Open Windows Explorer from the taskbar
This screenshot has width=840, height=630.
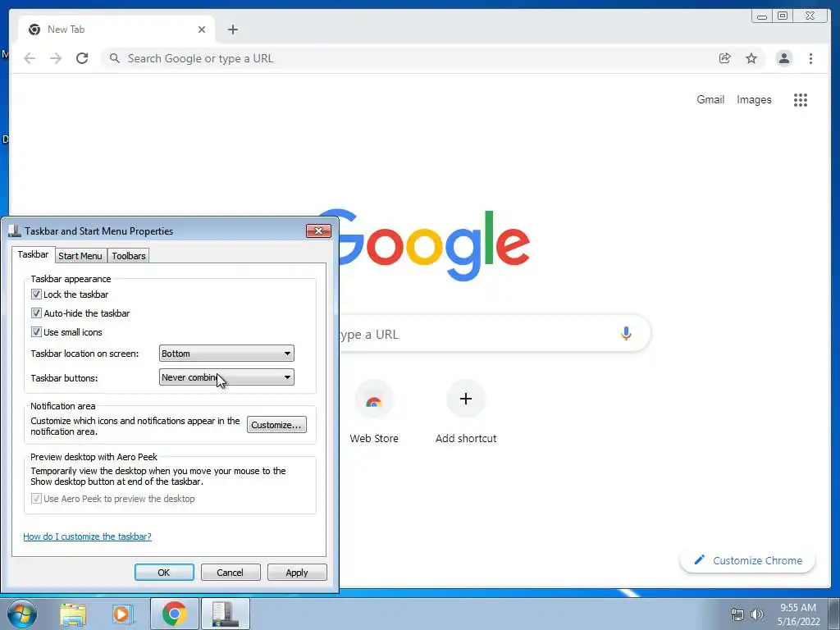[73, 614]
